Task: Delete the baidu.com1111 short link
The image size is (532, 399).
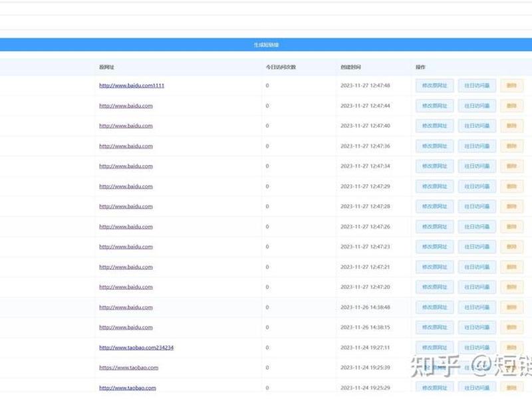Action: coord(511,86)
